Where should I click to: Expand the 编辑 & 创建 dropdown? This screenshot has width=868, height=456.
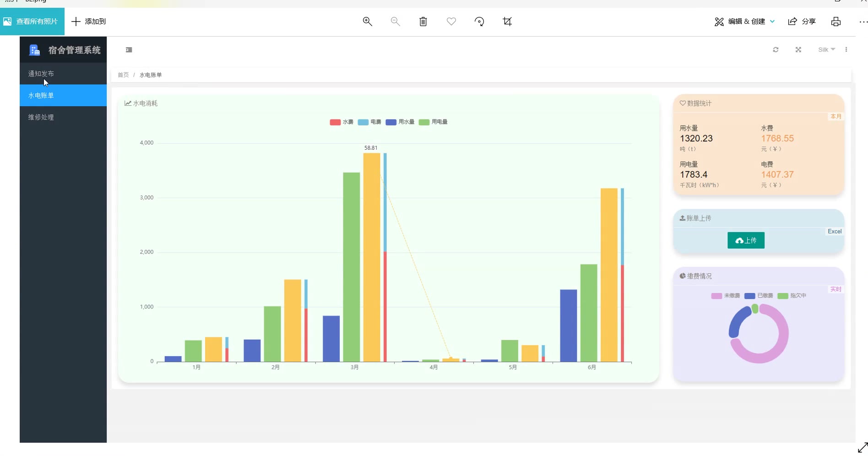click(745, 22)
